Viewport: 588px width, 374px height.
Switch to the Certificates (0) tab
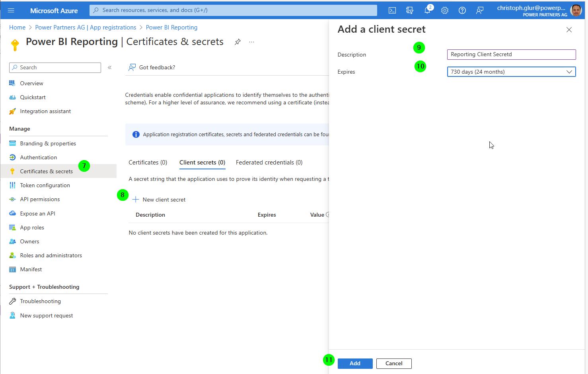click(x=148, y=163)
